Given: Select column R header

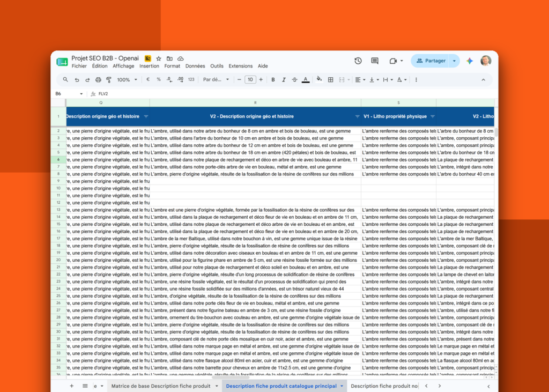Looking at the screenshot, I should click(255, 102).
